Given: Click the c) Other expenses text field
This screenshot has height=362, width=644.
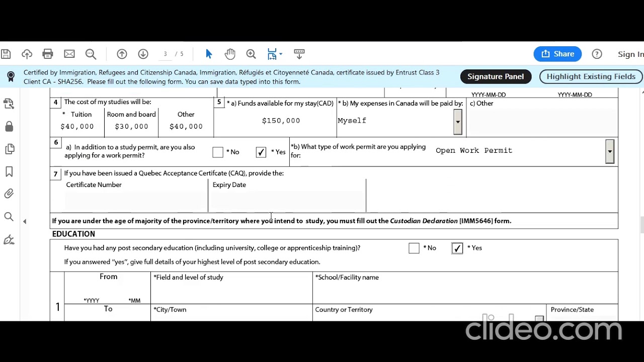Looking at the screenshot, I should click(541, 122).
